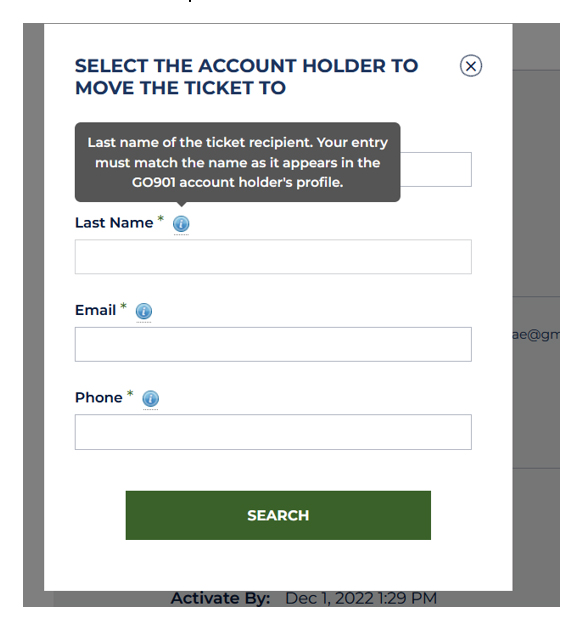This screenshot has height=636, width=584.
Task: Click the required asterisk beside Phone
Action: click(x=130, y=394)
